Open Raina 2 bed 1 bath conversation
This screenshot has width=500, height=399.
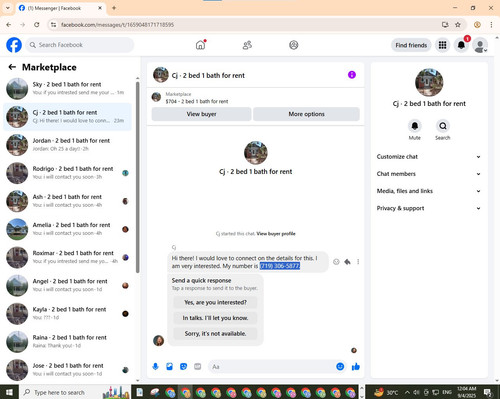[x=67, y=342]
